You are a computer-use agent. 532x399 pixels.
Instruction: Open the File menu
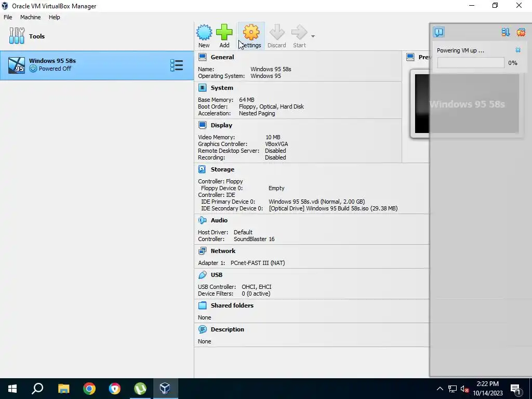8,17
